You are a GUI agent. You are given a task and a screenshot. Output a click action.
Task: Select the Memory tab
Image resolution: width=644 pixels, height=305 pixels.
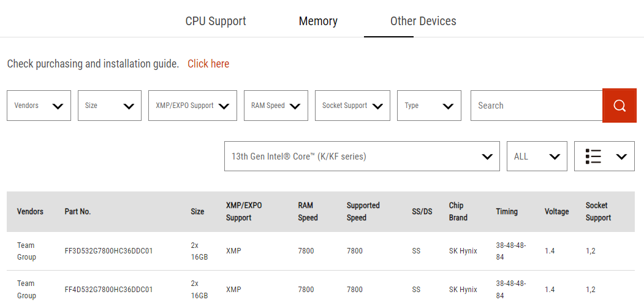tap(318, 21)
